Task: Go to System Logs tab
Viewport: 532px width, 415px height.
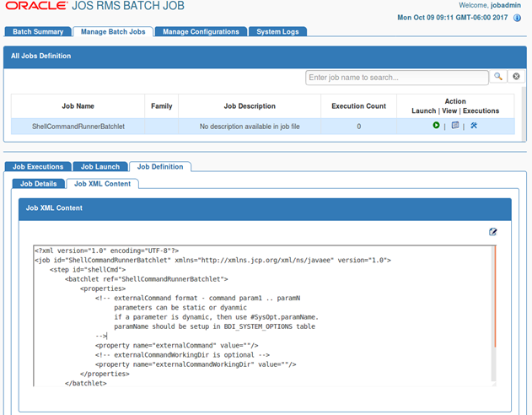Action: [277, 31]
